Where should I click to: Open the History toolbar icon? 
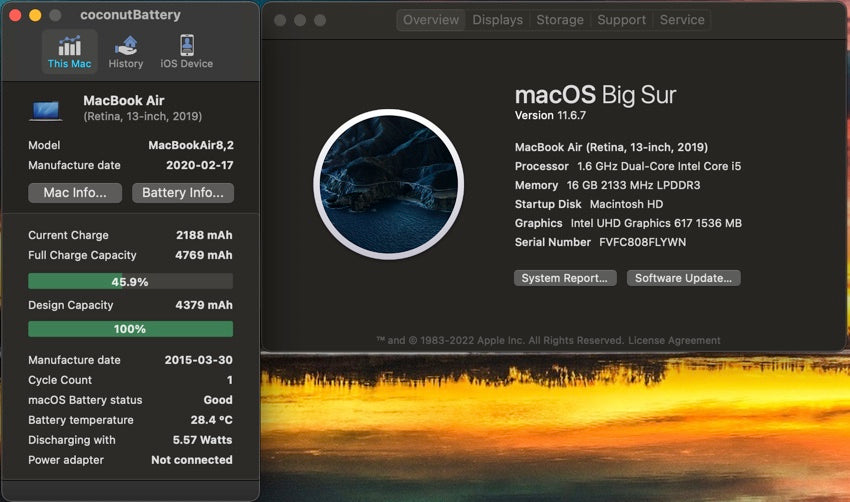[126, 52]
